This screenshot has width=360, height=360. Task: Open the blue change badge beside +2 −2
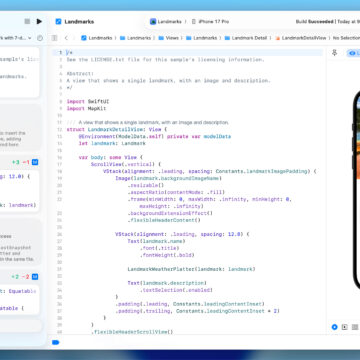[x=35, y=277]
